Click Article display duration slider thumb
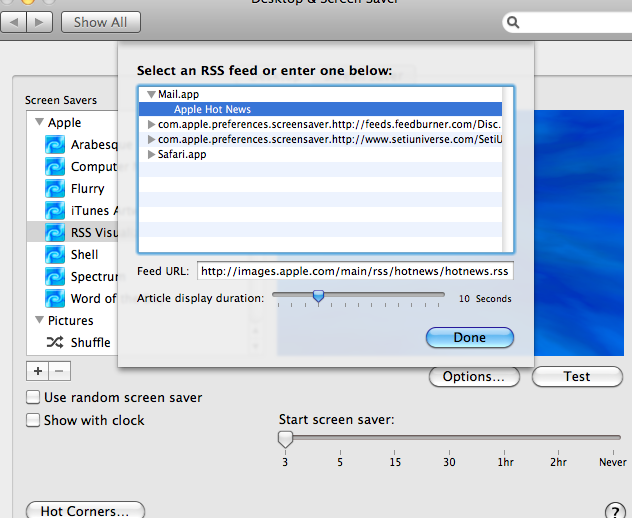Image resolution: width=632 pixels, height=518 pixels. pos(318,296)
